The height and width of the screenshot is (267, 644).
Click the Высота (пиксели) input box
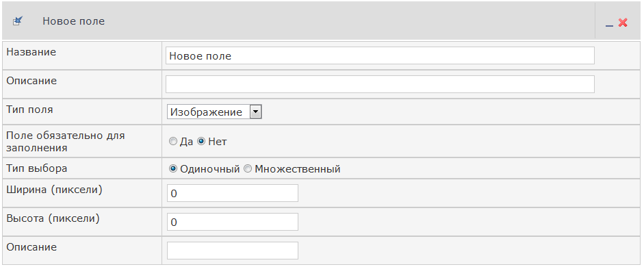(x=233, y=222)
